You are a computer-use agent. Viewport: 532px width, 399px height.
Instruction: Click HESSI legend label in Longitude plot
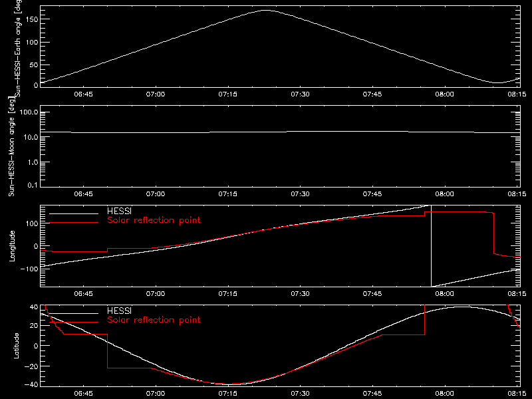tap(120, 211)
